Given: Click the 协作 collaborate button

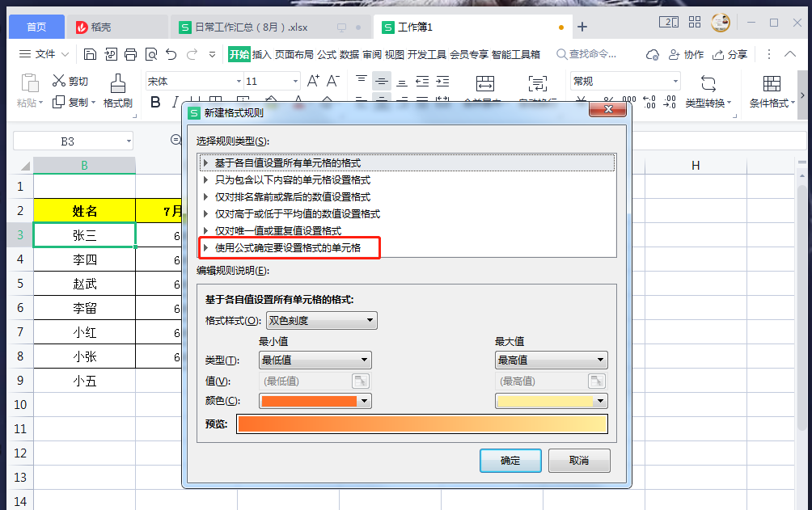Looking at the screenshot, I should coord(686,54).
